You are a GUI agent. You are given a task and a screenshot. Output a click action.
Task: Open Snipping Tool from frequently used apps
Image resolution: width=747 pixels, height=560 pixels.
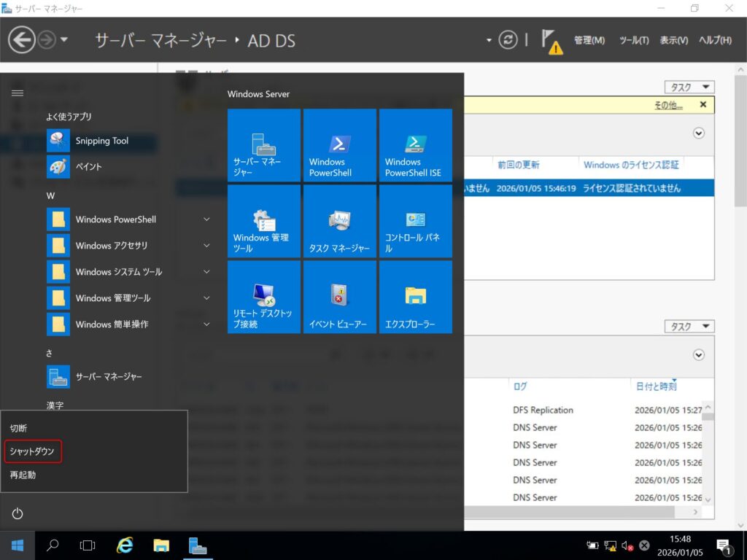click(101, 141)
